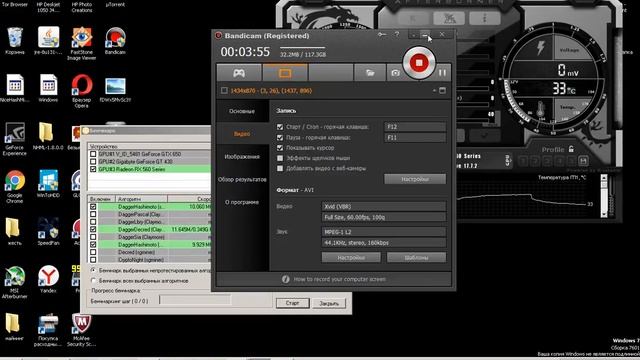Check GPU#2 Gigabyte GeForce GT 430 device
This screenshot has width=640, height=360.
coord(93,161)
